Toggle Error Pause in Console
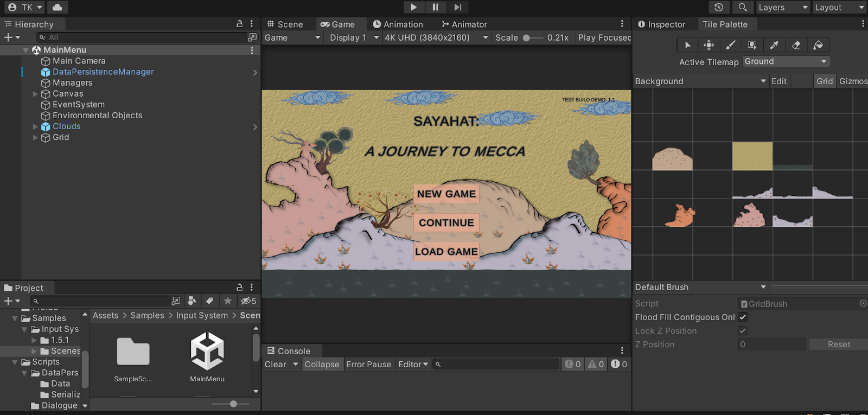 369,365
